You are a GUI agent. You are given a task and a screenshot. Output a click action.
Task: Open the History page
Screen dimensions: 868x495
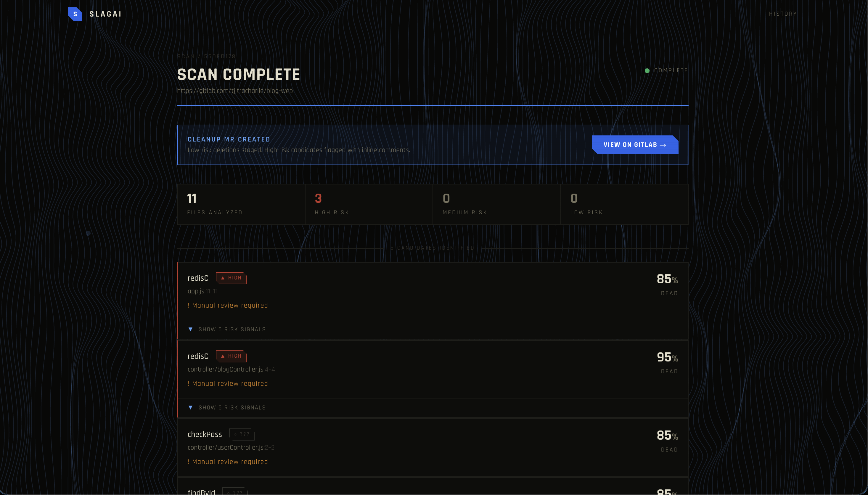[x=783, y=14]
